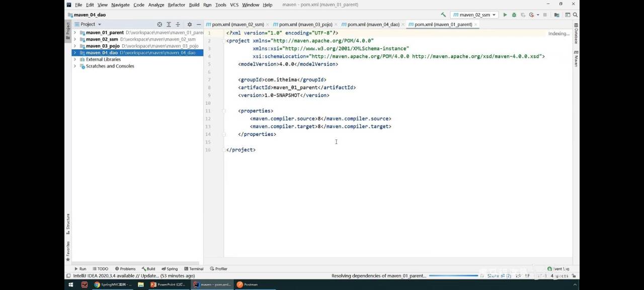Expand Scratches and Consoles node

[75, 66]
